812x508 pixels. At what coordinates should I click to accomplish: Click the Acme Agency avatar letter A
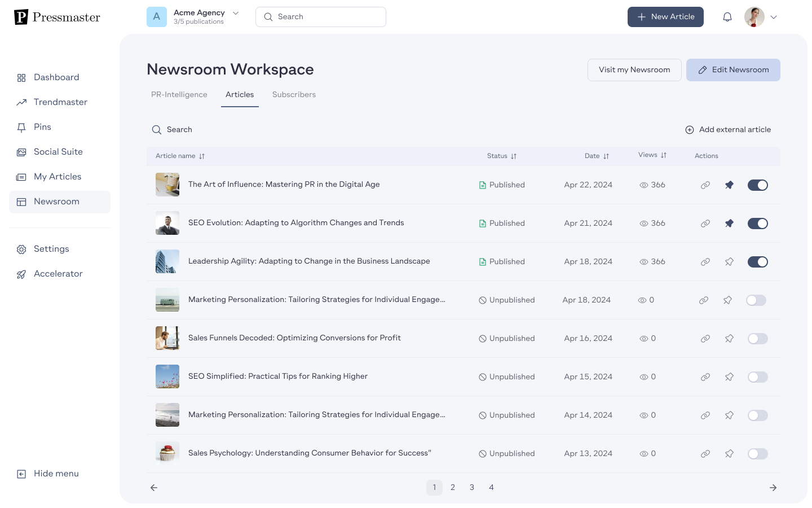click(157, 17)
